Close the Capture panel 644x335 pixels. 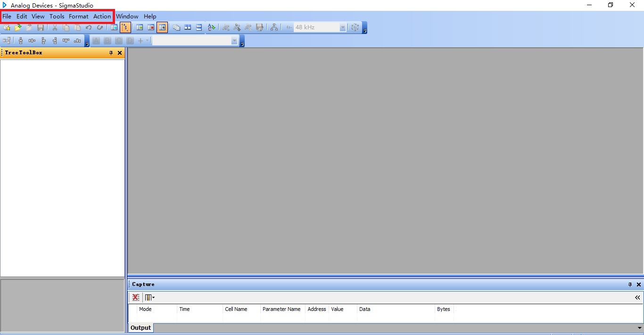click(x=639, y=285)
